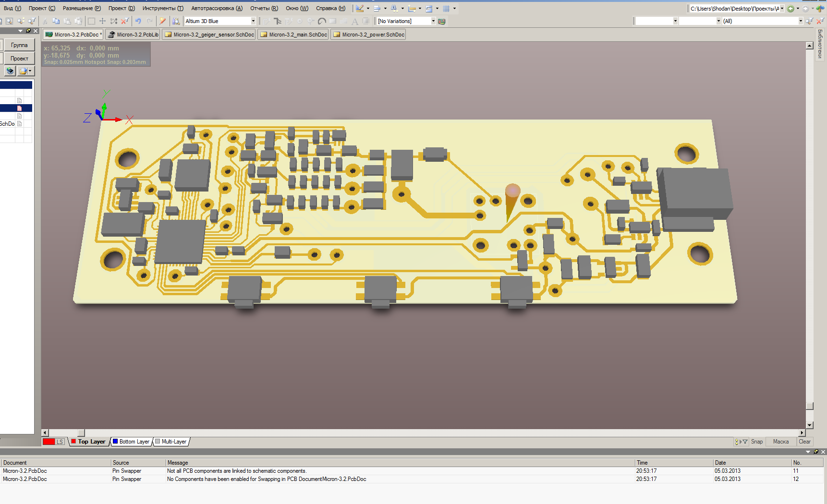Open the (All) filter dropdown
This screenshot has width=827, height=504.
click(x=800, y=21)
